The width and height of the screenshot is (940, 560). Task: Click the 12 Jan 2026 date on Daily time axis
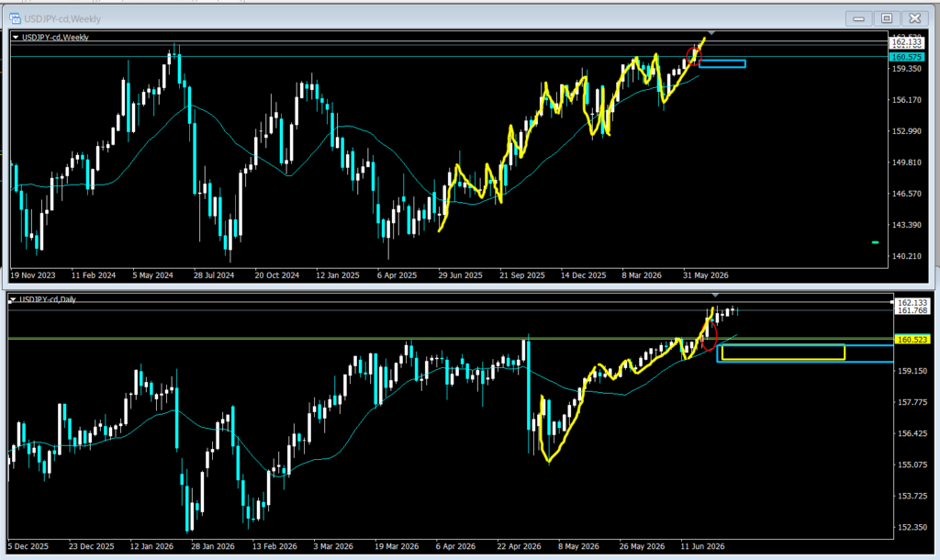[x=151, y=546]
